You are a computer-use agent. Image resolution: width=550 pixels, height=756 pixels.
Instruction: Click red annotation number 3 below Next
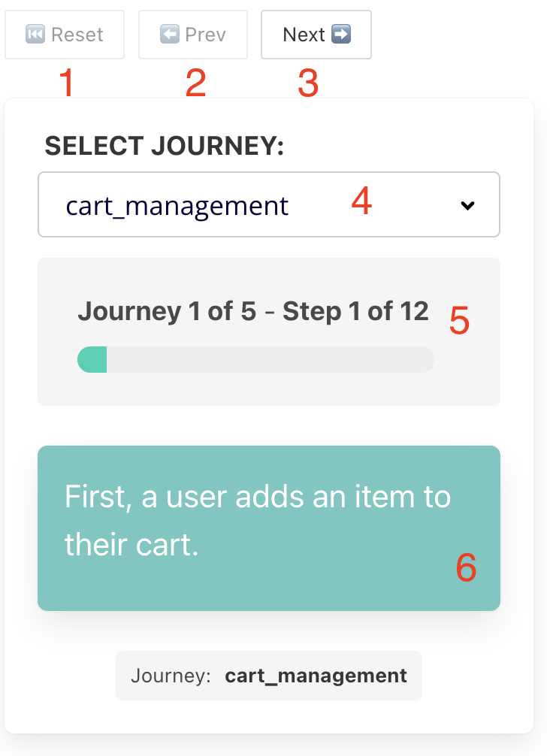point(308,83)
